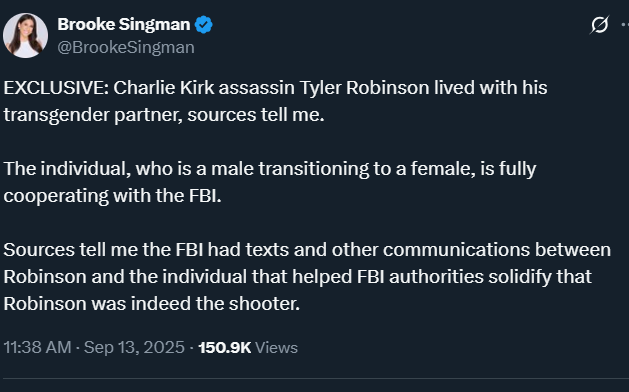The image size is (629, 392).
Task: Open the Grok explain-post icon
Action: pyautogui.click(x=599, y=25)
